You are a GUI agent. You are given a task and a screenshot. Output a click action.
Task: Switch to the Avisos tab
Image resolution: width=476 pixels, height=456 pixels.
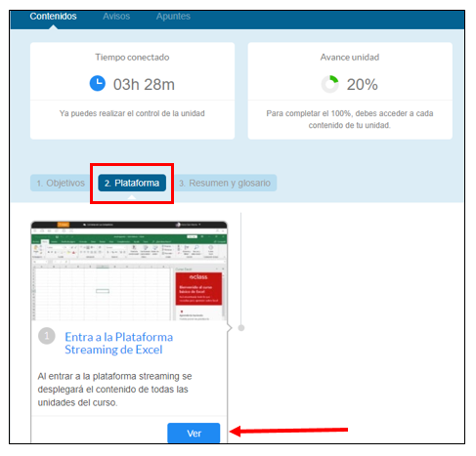(x=116, y=17)
